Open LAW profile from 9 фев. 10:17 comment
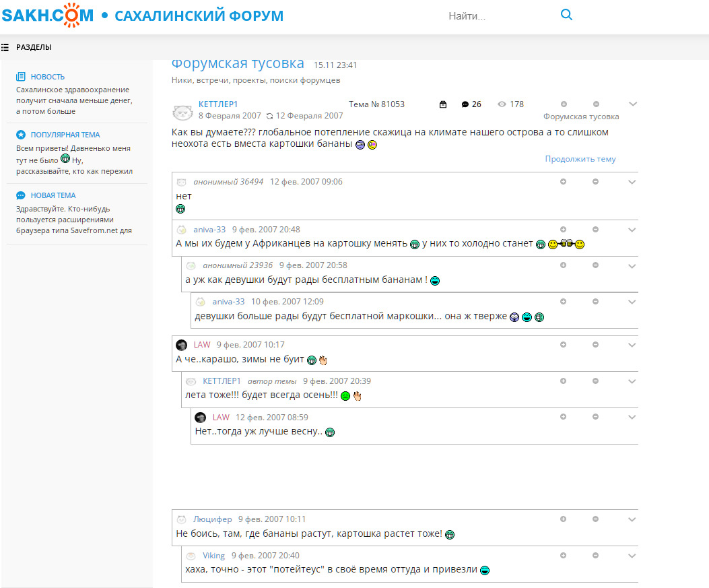Screen dimensions: 709x588 coord(202,345)
